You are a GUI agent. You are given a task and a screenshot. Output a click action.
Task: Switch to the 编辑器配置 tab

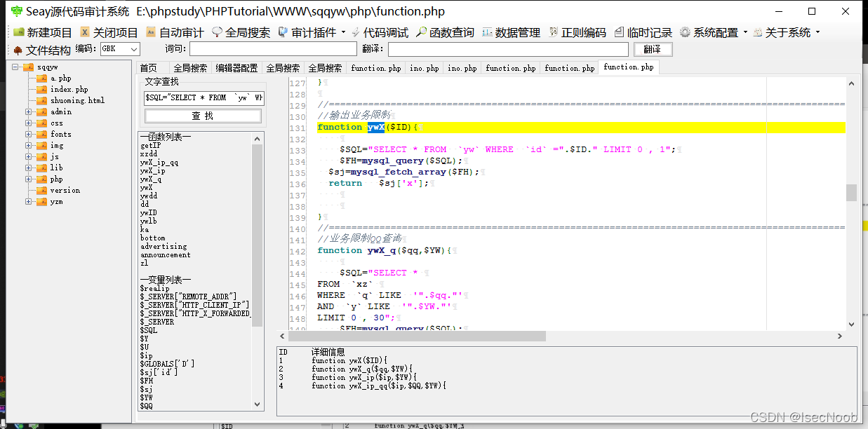pyautogui.click(x=236, y=68)
